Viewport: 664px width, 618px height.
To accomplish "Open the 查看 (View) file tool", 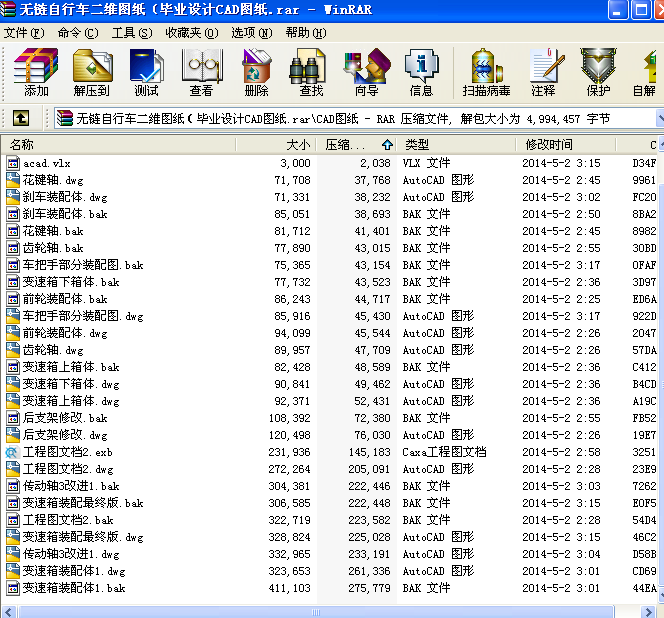I will click(x=201, y=72).
